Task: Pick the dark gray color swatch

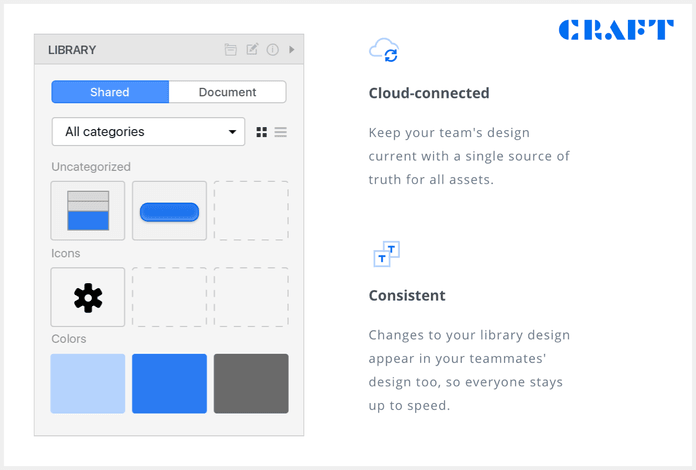Action: click(251, 383)
